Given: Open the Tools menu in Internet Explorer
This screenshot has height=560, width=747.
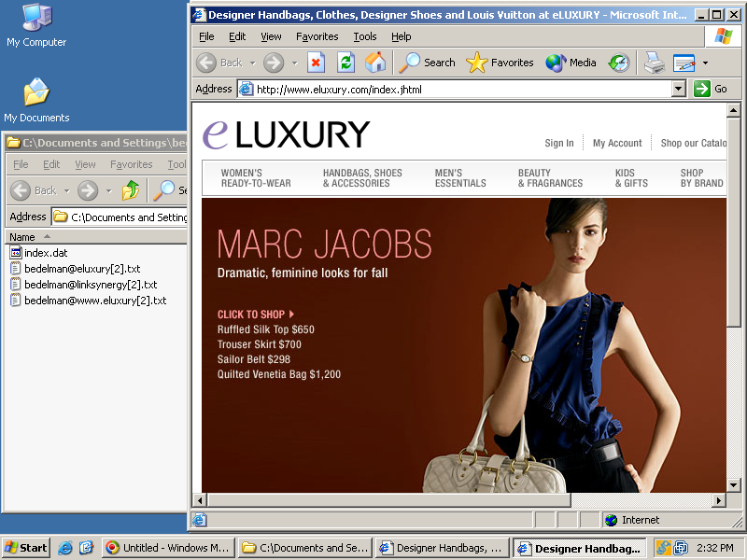Looking at the screenshot, I should (x=365, y=36).
